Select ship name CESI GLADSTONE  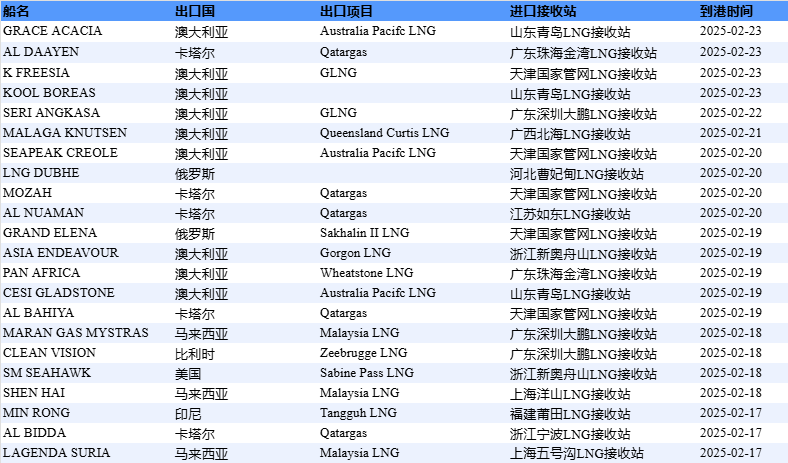[x=59, y=294]
